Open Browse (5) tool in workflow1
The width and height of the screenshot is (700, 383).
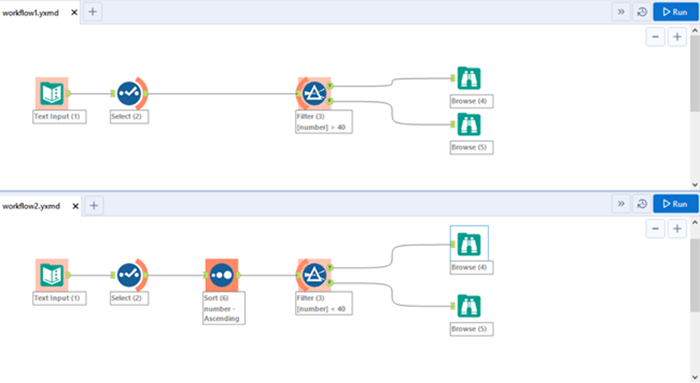[x=469, y=125]
